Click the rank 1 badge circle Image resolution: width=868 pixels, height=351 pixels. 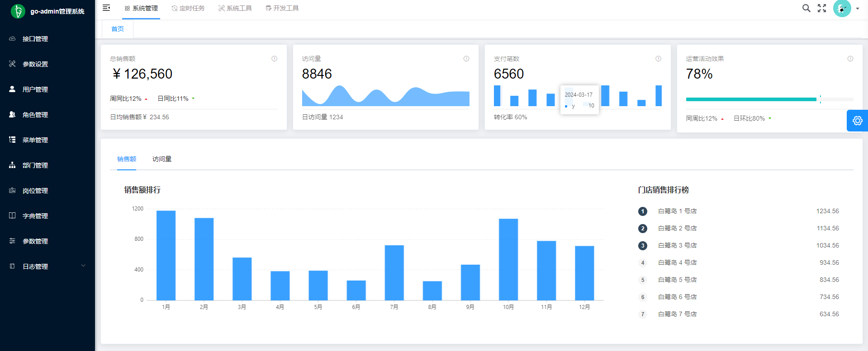point(643,211)
